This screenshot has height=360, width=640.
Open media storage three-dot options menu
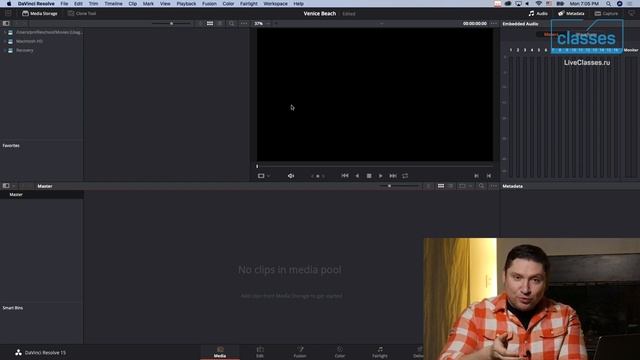244,24
